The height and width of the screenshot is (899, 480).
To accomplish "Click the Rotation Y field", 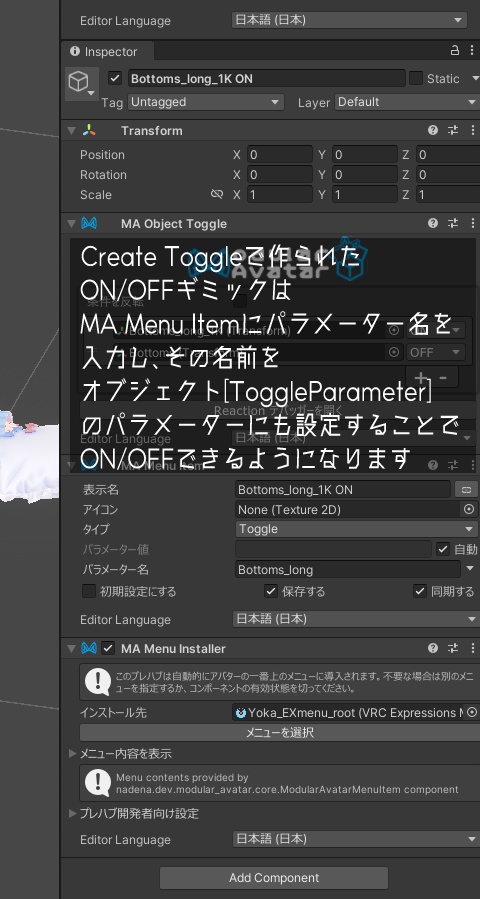I will [x=365, y=175].
